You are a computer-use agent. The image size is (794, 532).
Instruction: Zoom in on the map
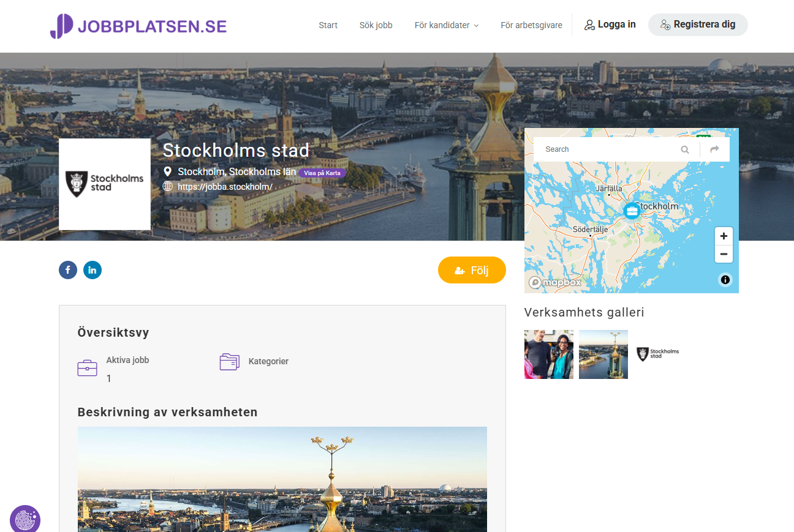pos(724,236)
